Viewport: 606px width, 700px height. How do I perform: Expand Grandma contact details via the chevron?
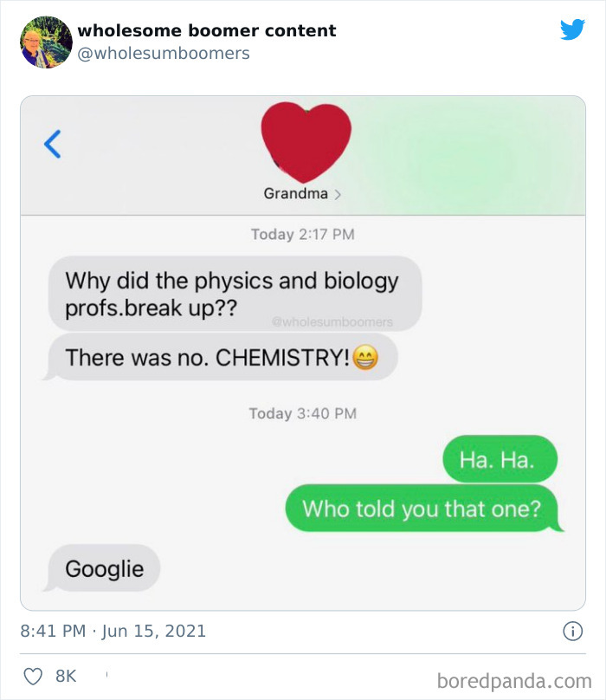pos(337,194)
